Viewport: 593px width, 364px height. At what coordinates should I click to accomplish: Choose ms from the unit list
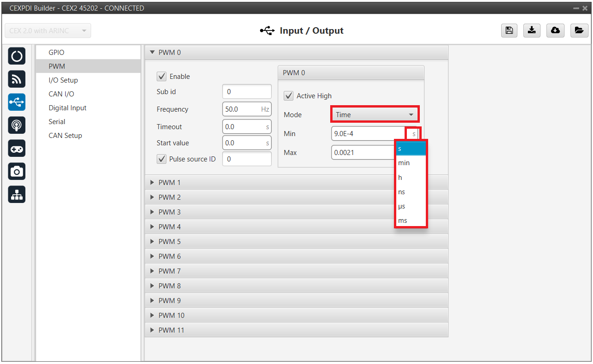pos(403,221)
